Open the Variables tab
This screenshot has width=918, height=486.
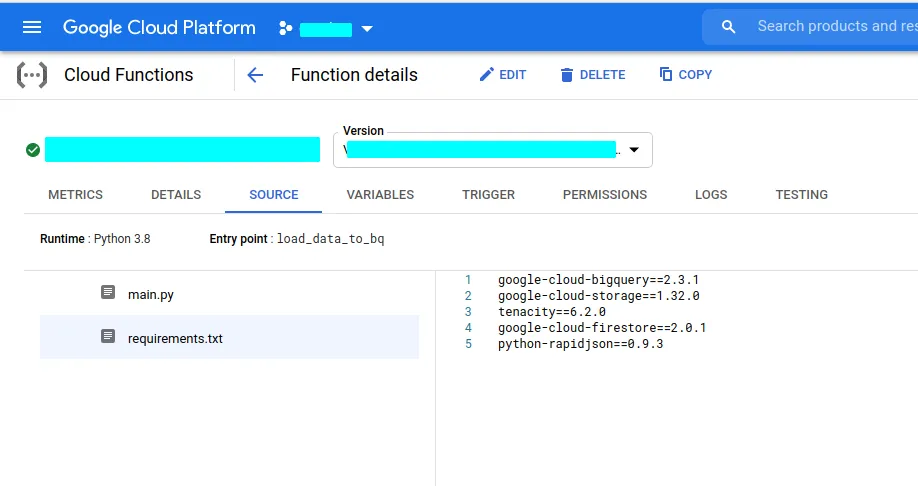coord(380,195)
